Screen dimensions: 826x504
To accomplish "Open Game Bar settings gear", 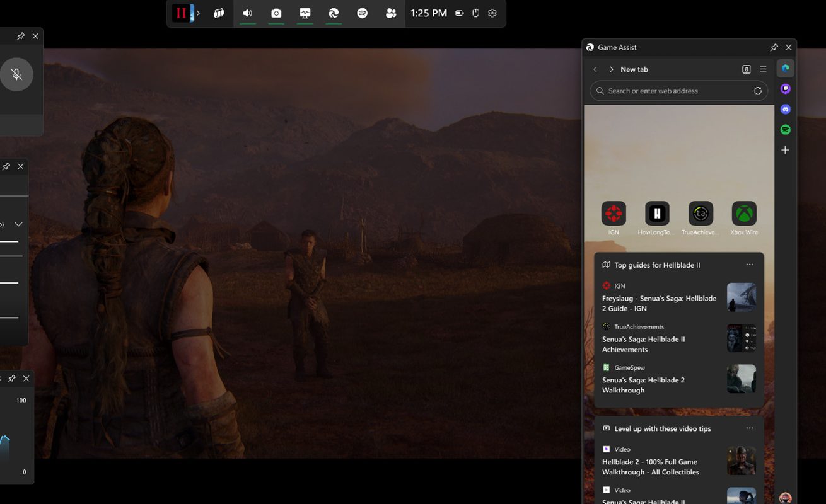I will [x=492, y=13].
